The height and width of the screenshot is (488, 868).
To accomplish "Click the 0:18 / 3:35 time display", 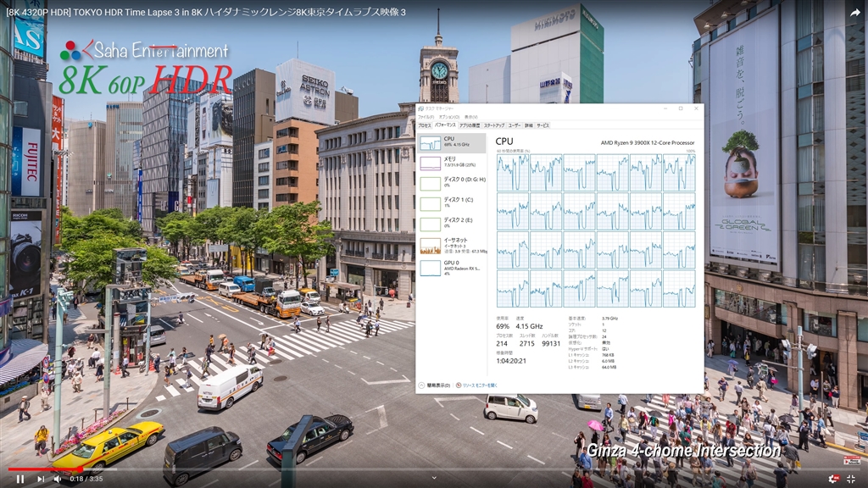I will tap(86, 479).
